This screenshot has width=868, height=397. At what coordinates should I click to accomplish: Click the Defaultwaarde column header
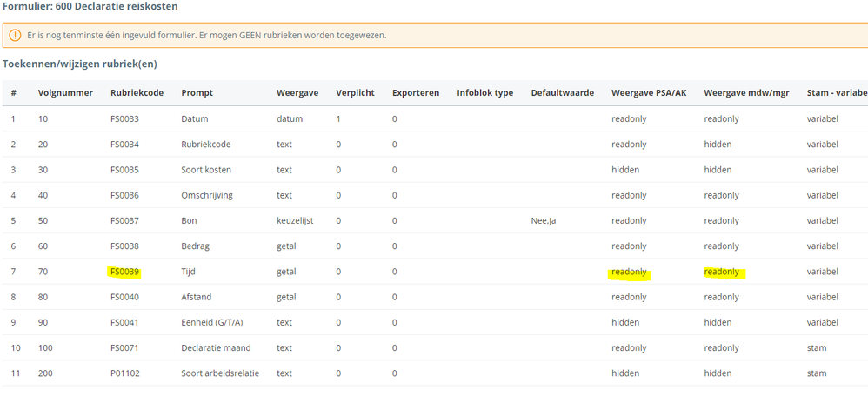pyautogui.click(x=563, y=92)
